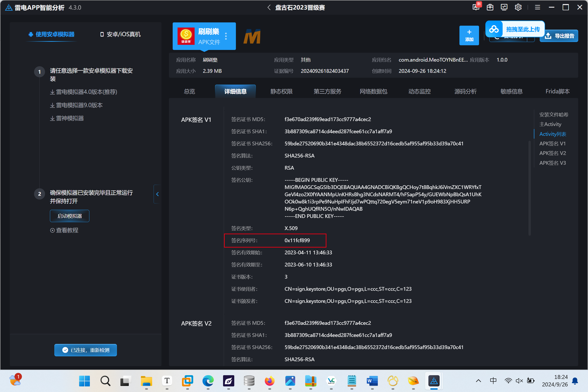The width and height of the screenshot is (588, 392).
Task: Open VMware Workstation from taskbar
Action: pos(188,381)
